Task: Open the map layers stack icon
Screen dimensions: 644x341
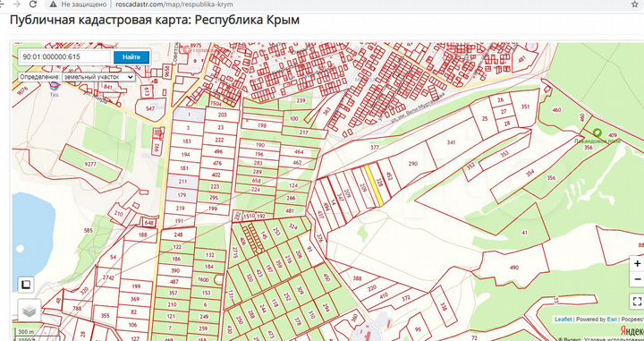Action: pyautogui.click(x=30, y=311)
